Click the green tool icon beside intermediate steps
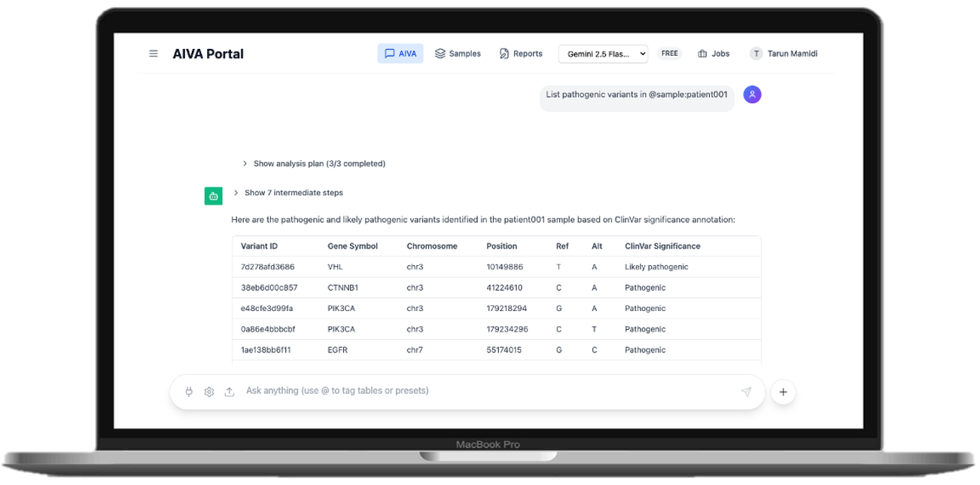The height and width of the screenshot is (485, 980). [x=214, y=196]
